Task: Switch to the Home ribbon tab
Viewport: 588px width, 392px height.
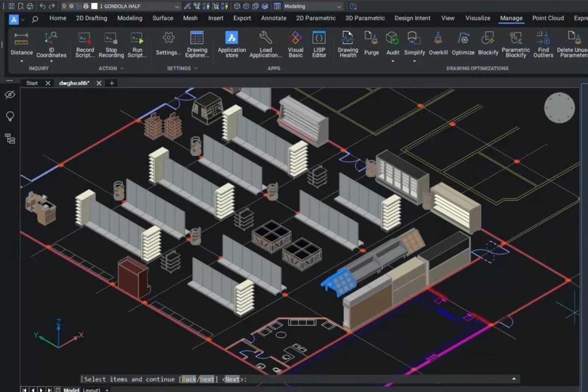Action: point(58,18)
